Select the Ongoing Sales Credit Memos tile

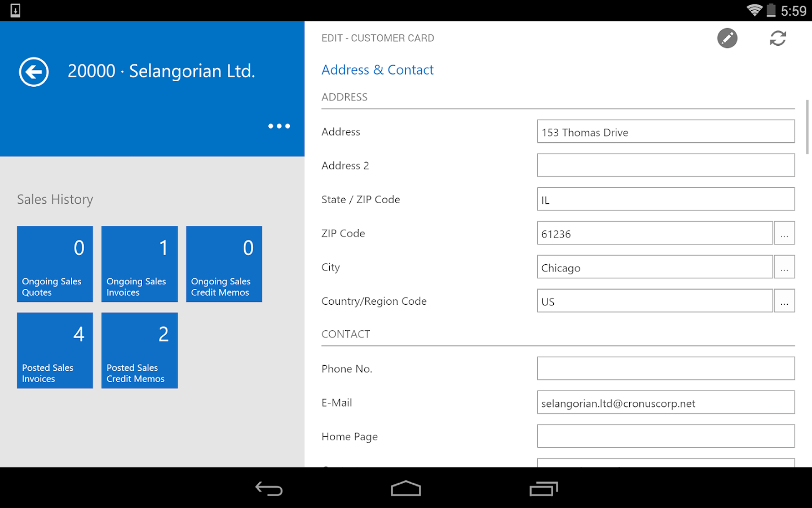click(x=224, y=264)
